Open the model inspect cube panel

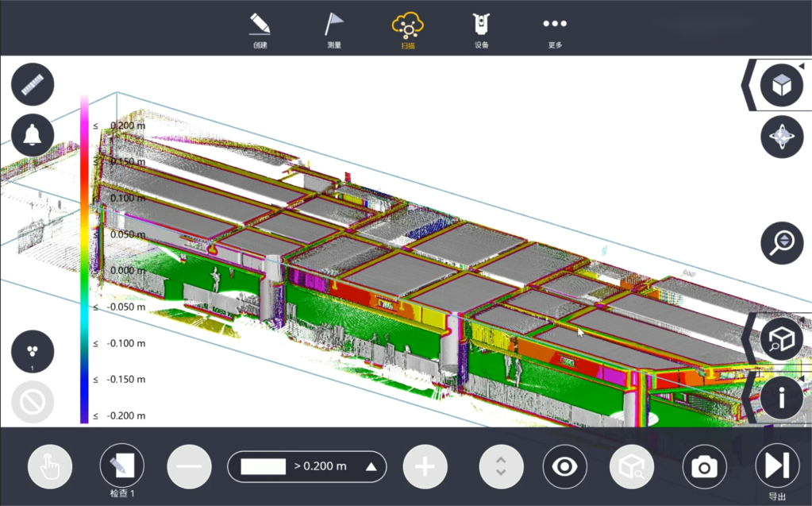click(x=782, y=339)
